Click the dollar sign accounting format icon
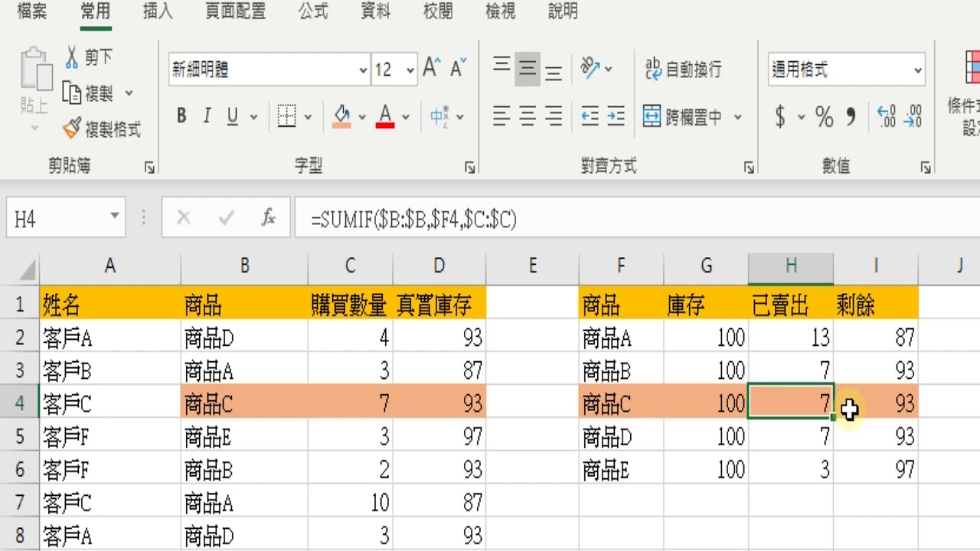This screenshot has height=551, width=980. click(x=779, y=116)
